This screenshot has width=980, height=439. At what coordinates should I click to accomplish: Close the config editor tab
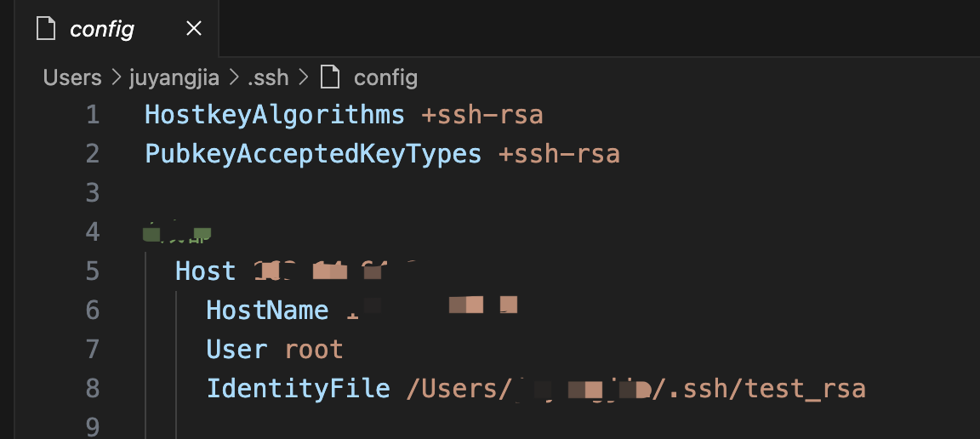(x=194, y=29)
